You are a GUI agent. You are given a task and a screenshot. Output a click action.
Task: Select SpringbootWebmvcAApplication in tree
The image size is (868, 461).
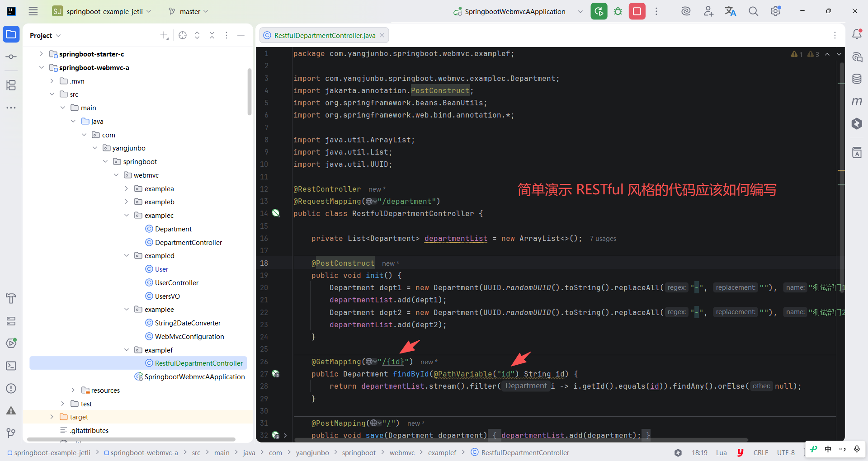(194, 376)
